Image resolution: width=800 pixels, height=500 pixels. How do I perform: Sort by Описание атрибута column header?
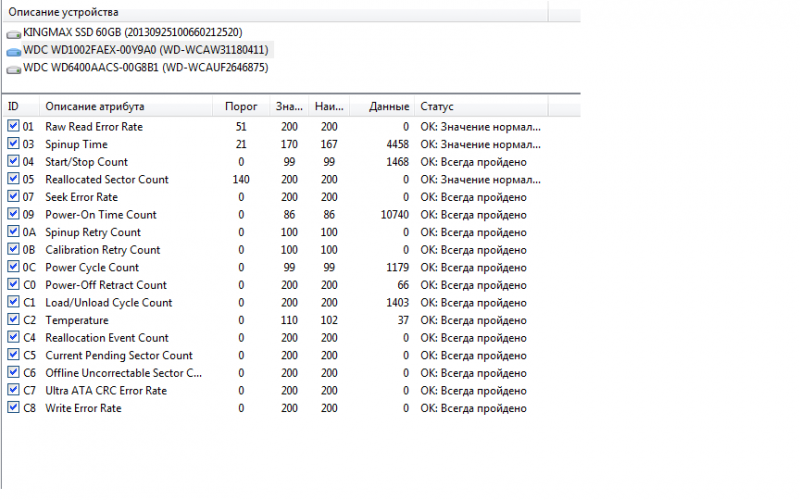pos(95,106)
